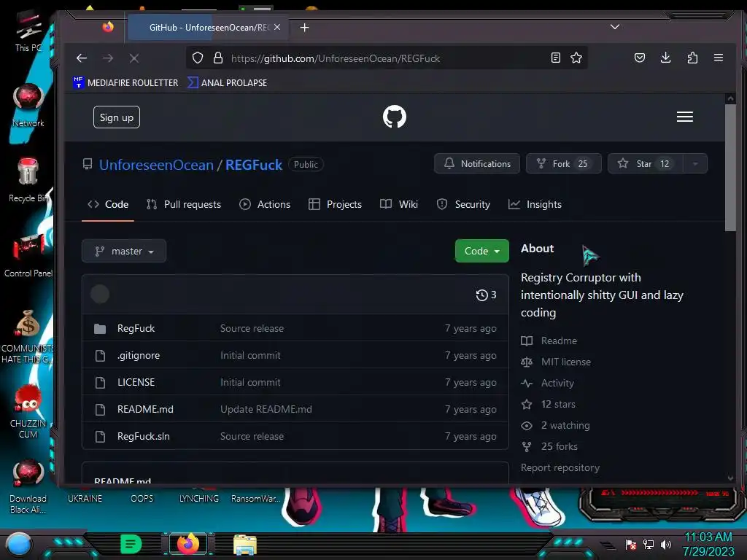The width and height of the screenshot is (747, 560).
Task: View the MIT license link
Action: (x=556, y=362)
